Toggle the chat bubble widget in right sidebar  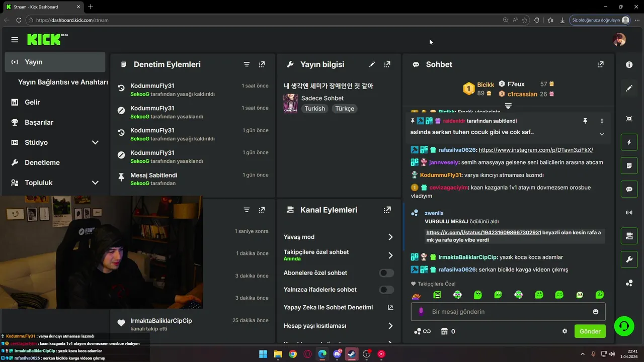pyautogui.click(x=629, y=189)
